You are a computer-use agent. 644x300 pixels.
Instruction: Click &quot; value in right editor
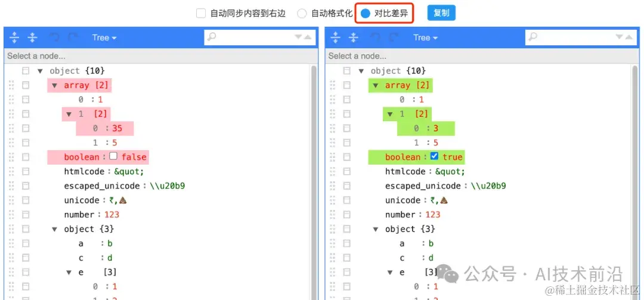450,171
